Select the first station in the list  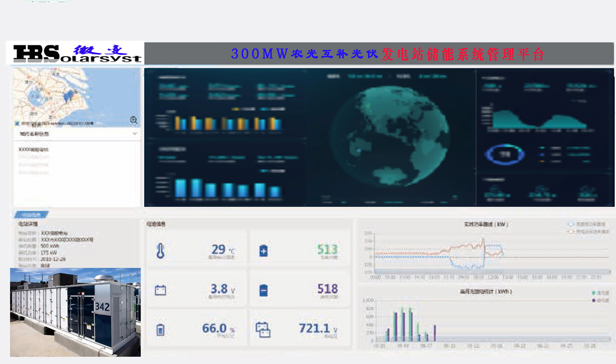point(34,149)
